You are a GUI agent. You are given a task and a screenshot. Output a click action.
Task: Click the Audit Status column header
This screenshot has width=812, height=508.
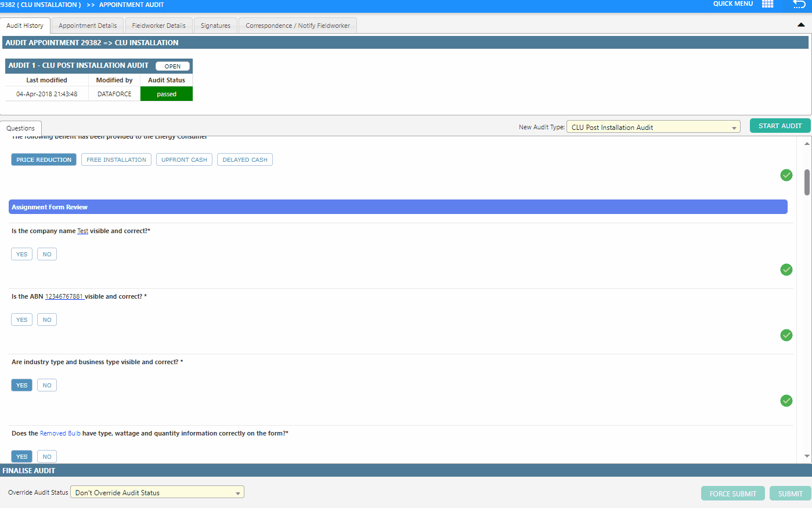(x=167, y=80)
